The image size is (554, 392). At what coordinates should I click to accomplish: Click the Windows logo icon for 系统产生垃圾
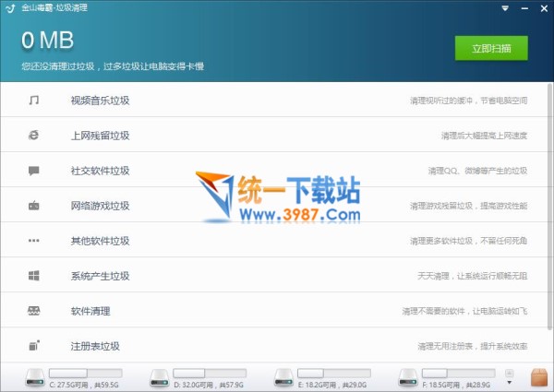tap(34, 276)
